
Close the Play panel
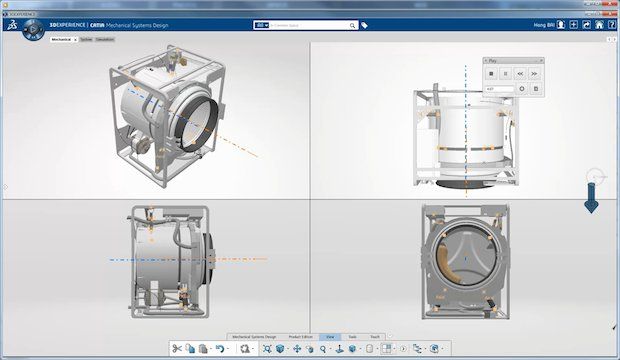tap(541, 61)
